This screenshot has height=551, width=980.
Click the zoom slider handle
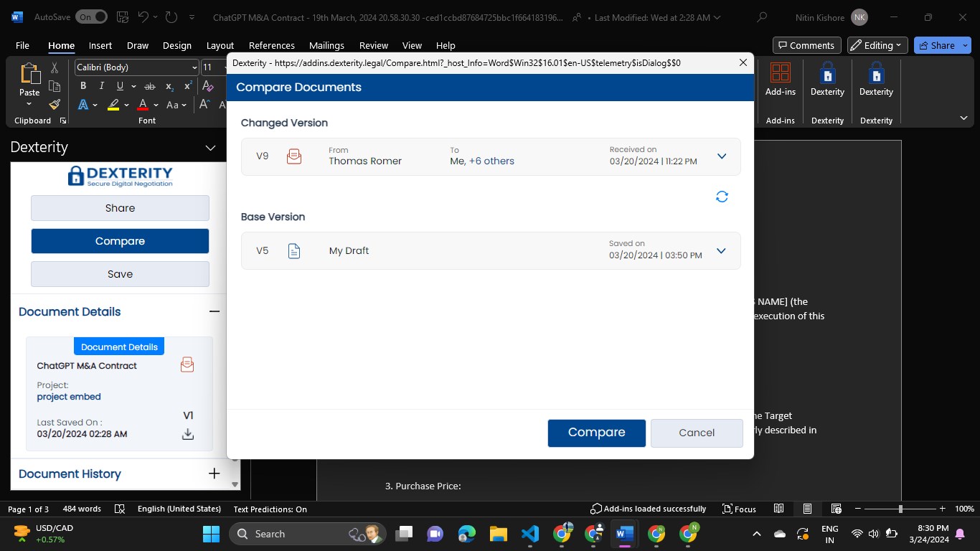tap(900, 509)
